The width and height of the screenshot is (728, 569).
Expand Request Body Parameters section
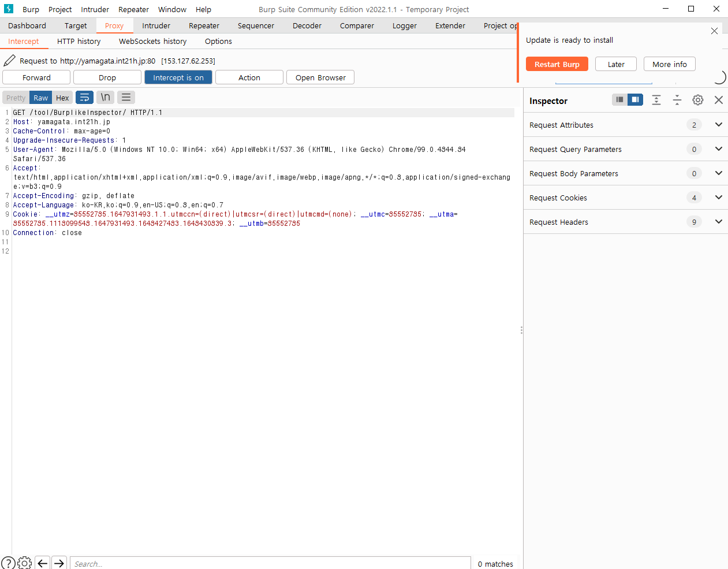tap(719, 173)
